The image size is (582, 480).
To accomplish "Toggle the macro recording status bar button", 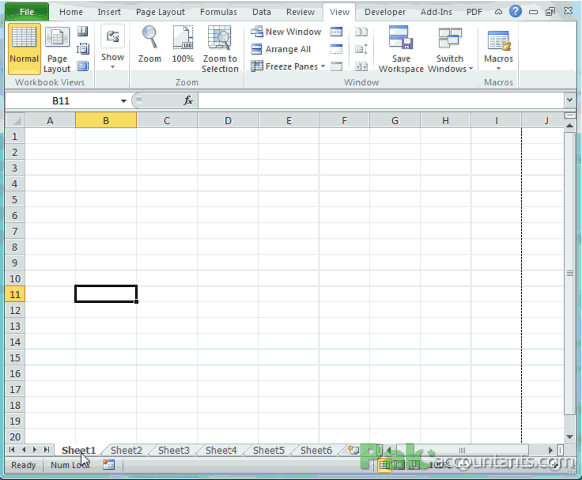I will (109, 464).
